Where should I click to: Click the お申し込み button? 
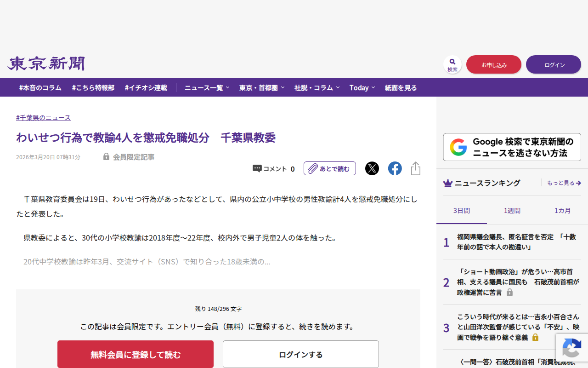click(x=494, y=64)
